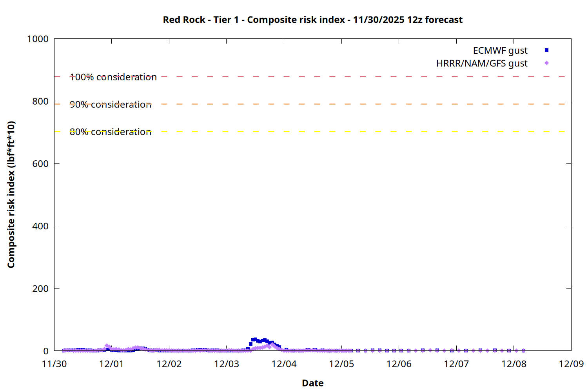This screenshot has width=588, height=392.
Task: Click the 90% consideration threshold label
Action: coord(111,105)
